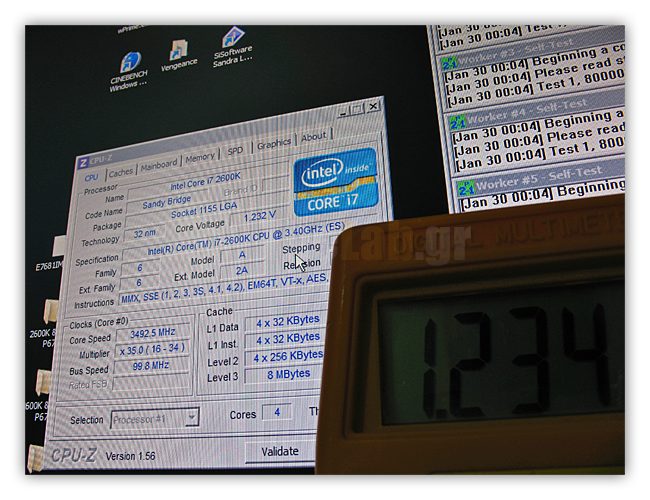Show the Graphics tab
The width and height of the screenshot is (650, 500).
click(274, 144)
